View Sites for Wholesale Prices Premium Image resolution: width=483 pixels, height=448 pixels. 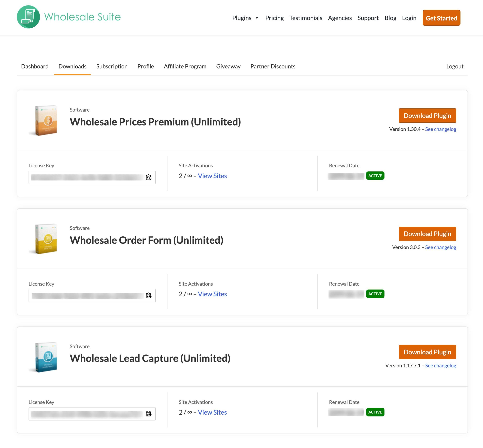pos(212,176)
